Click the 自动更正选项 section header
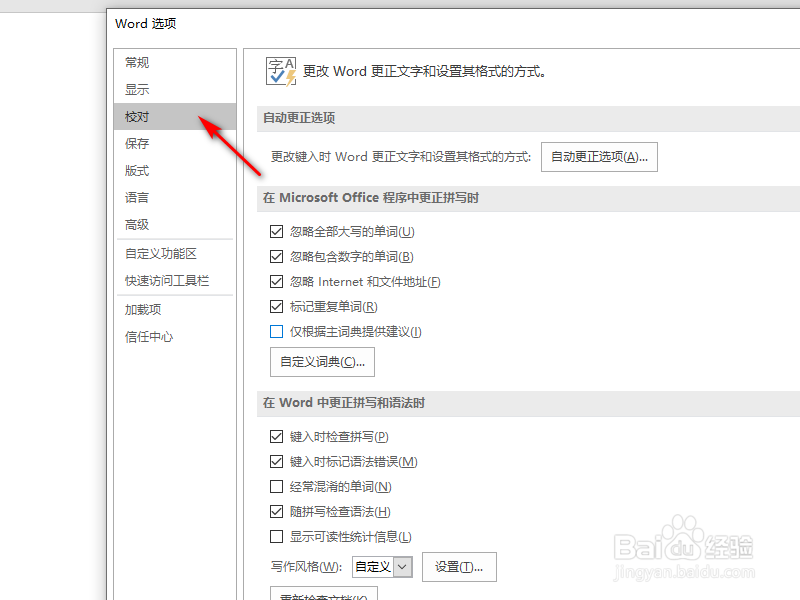The image size is (800, 600). click(299, 118)
